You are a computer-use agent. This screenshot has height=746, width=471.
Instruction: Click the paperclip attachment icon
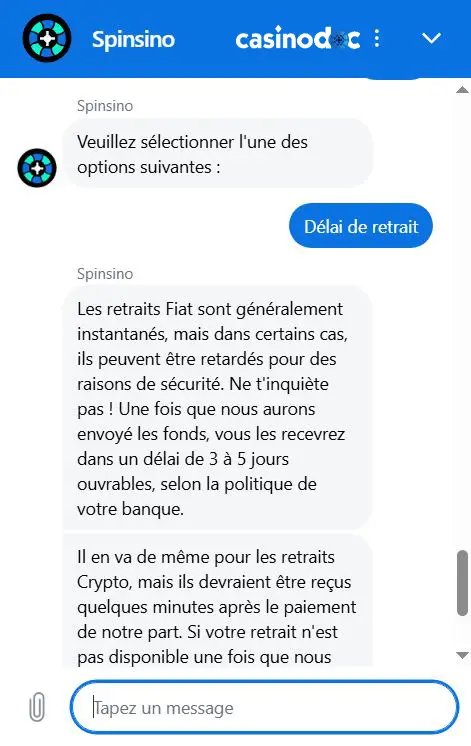tap(37, 707)
